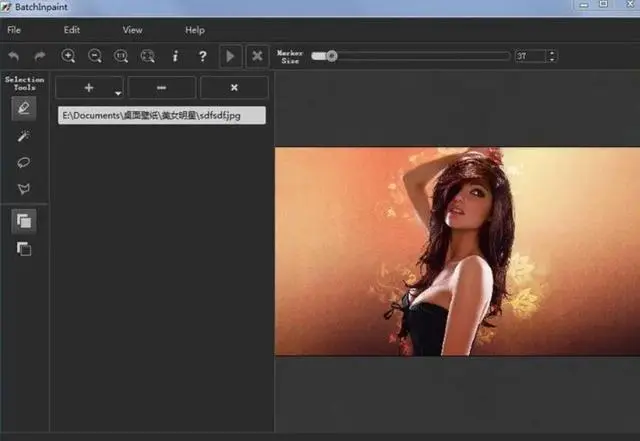Viewport: 640px width, 441px height.
Task: Open the Edit menu
Action: [x=72, y=30]
